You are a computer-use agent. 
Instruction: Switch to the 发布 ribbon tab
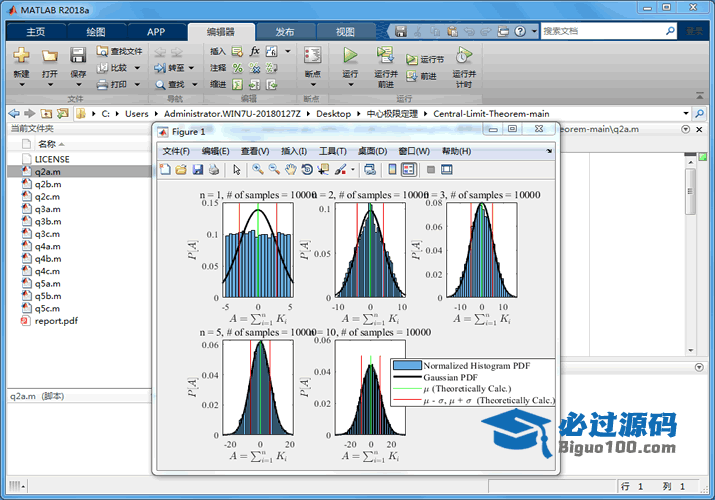[285, 31]
